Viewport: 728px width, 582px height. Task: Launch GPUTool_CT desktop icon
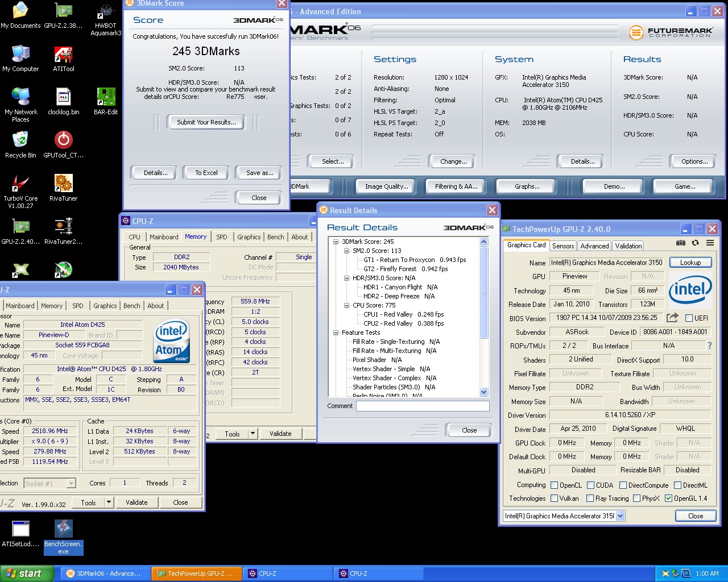coord(63,145)
